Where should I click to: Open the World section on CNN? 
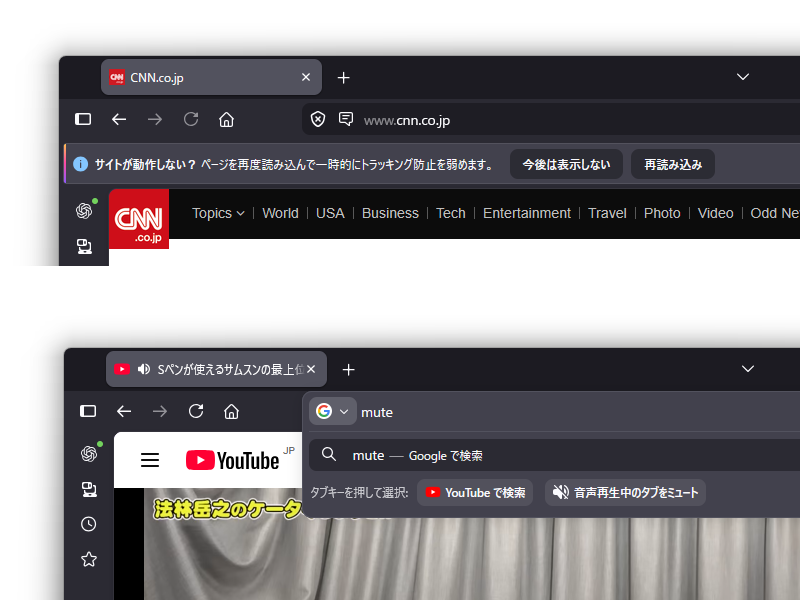(280, 213)
